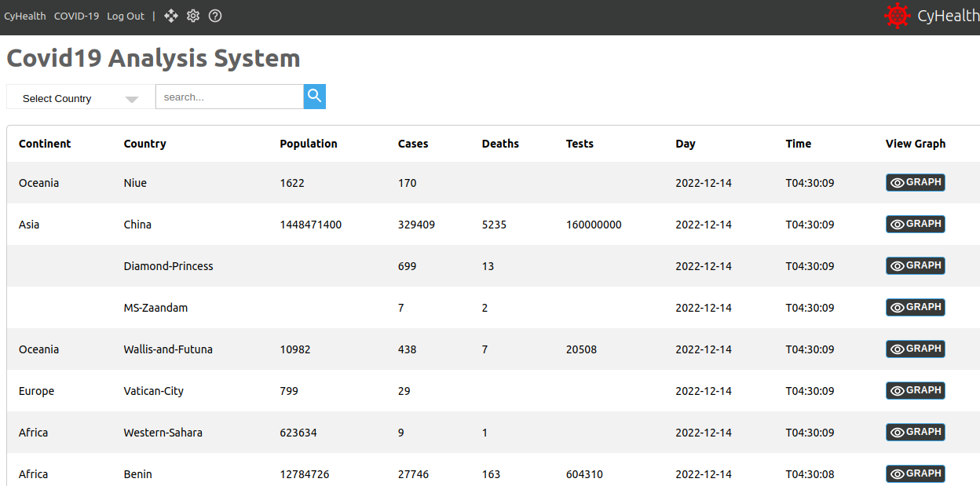Screen dimensions: 980x486
Task: Open Wallis-and-Futuna graph
Action: point(915,349)
